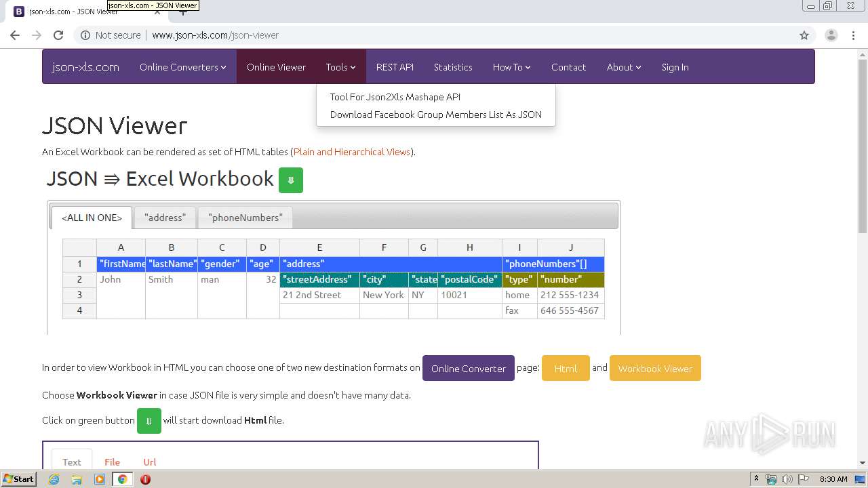This screenshot has width=868, height=488.
Task: Open a new browser tab
Action: pyautogui.click(x=182, y=12)
